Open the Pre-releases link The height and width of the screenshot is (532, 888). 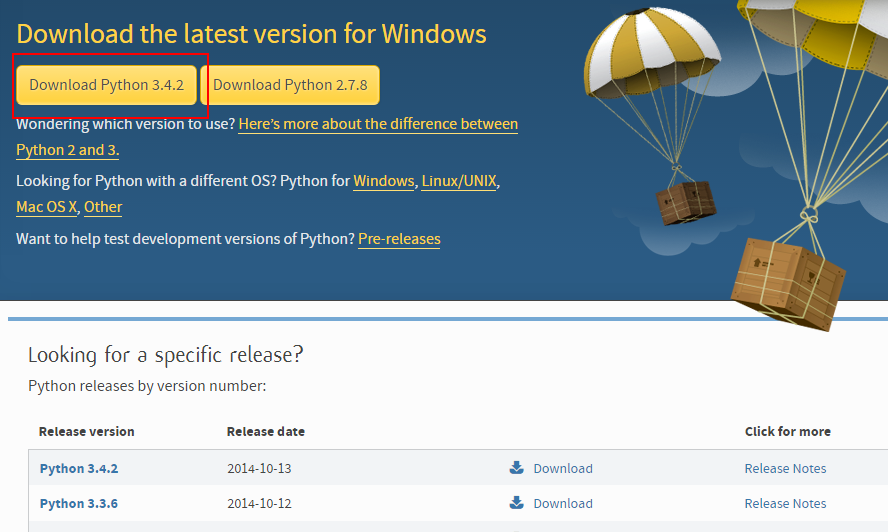[x=399, y=239]
